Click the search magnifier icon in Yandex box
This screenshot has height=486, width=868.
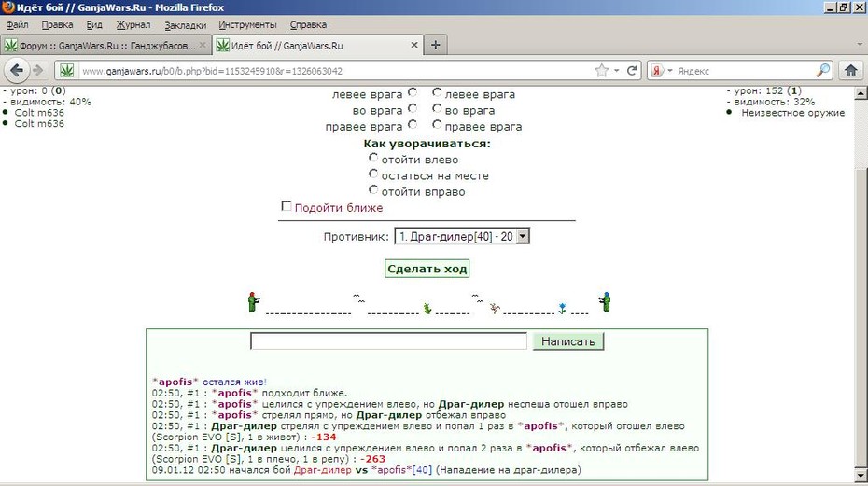click(822, 70)
